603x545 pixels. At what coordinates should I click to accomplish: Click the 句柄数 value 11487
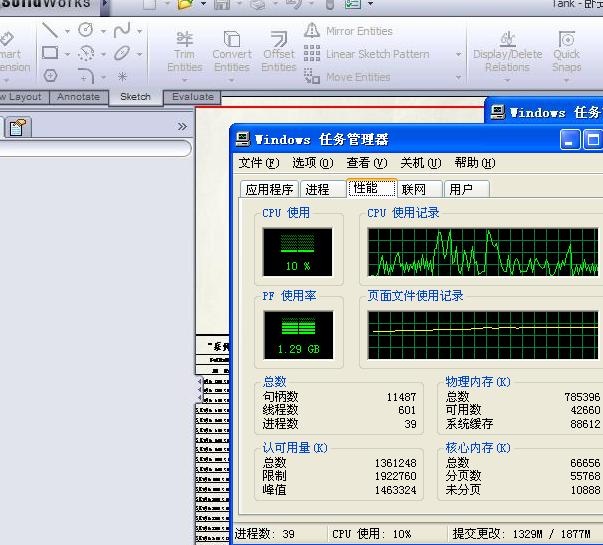tap(401, 397)
